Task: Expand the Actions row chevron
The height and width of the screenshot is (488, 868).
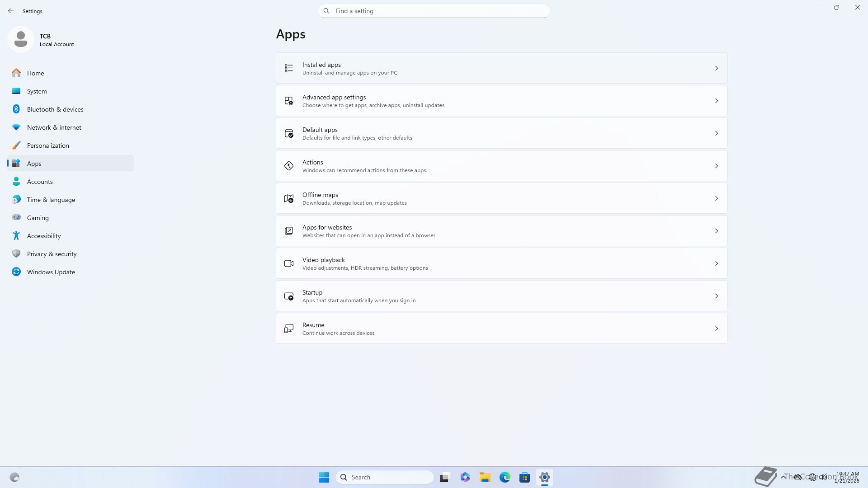Action: 716,166
